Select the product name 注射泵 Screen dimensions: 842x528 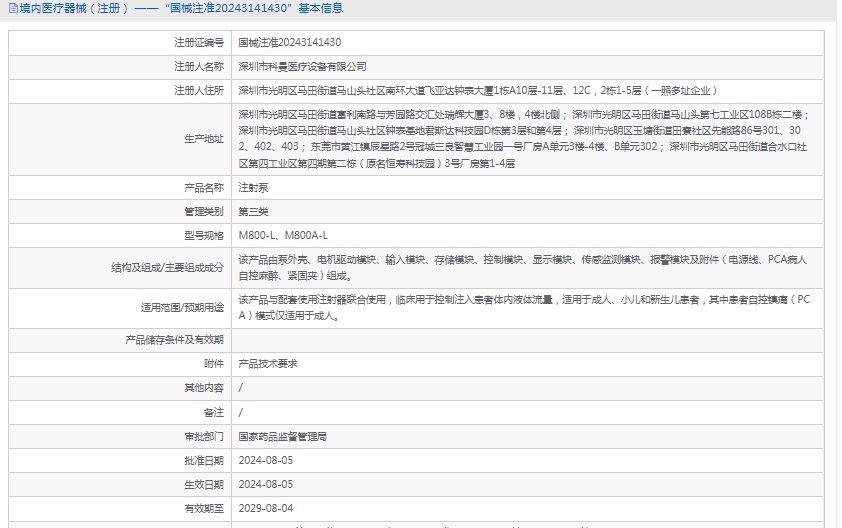253,187
